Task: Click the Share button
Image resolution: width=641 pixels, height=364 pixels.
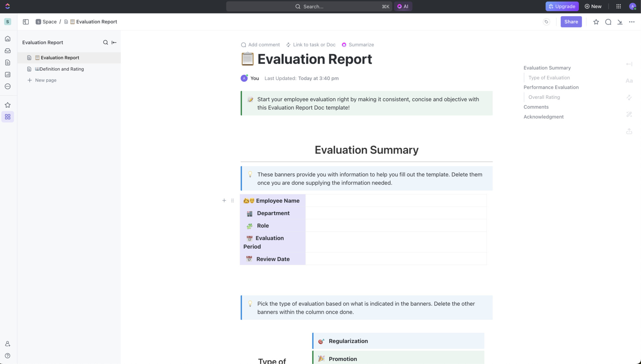Action: 571,22
